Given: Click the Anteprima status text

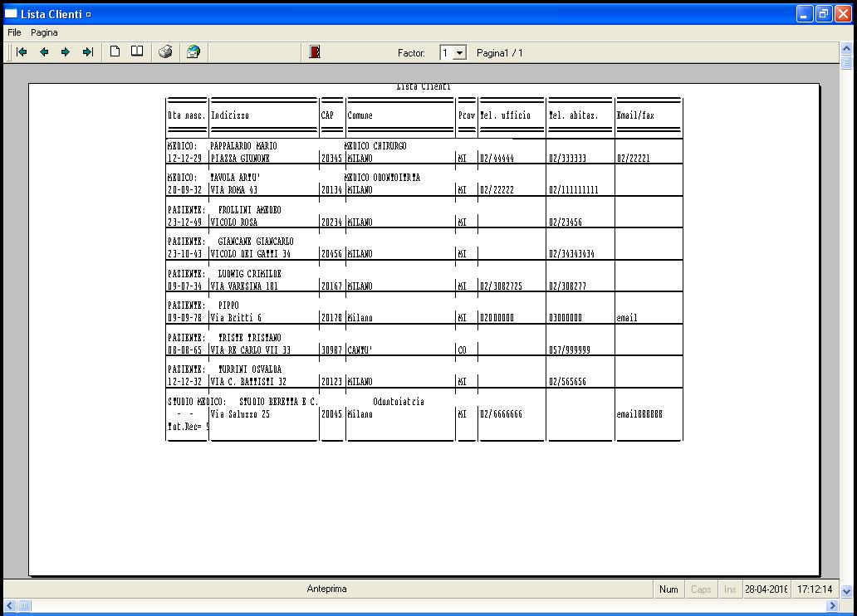Looking at the screenshot, I should click(x=327, y=589).
